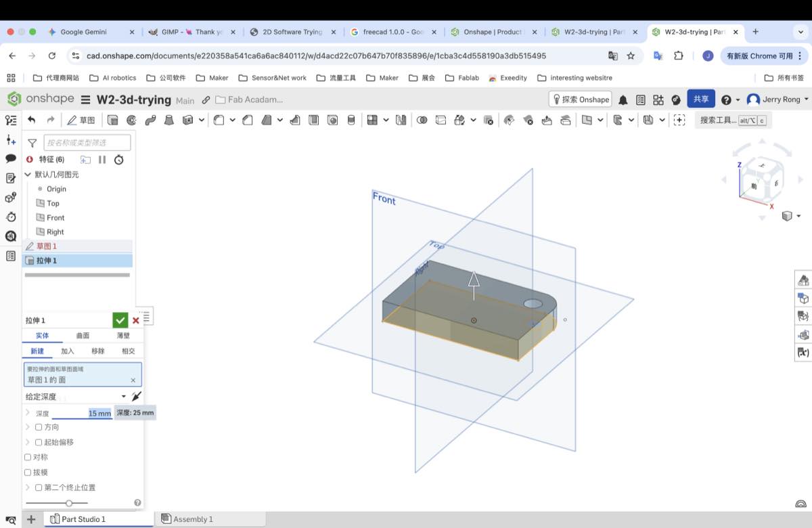Open the Part Studio 1 tab
The height and width of the screenshot is (528, 812).
point(99,519)
